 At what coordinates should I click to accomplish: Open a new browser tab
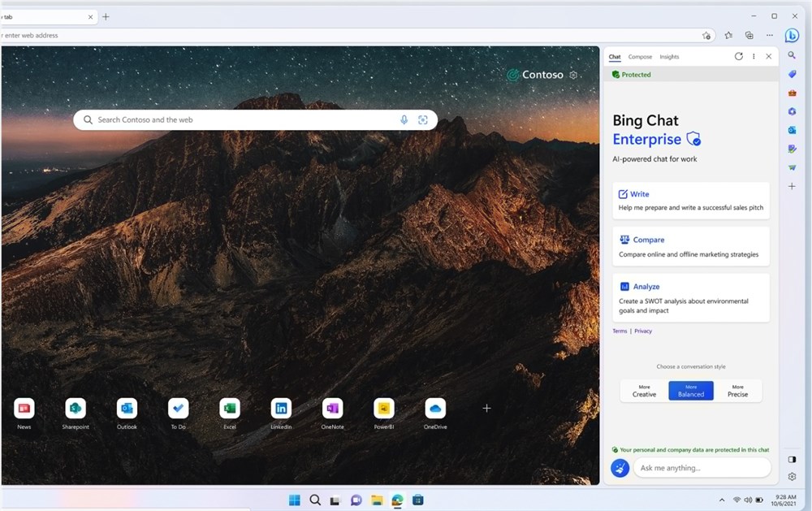(x=106, y=16)
